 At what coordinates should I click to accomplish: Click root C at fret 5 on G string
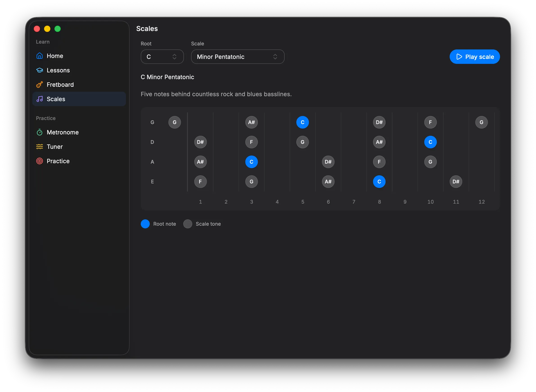[302, 122]
